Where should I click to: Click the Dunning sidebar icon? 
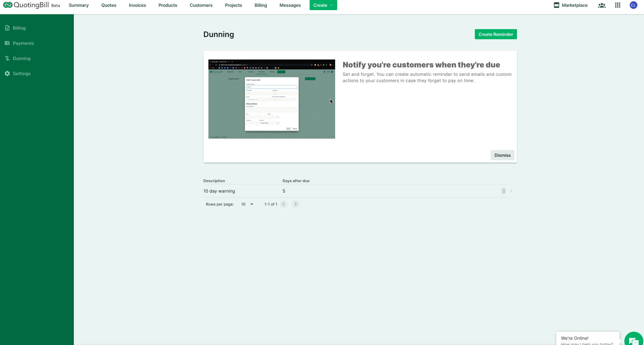click(7, 58)
